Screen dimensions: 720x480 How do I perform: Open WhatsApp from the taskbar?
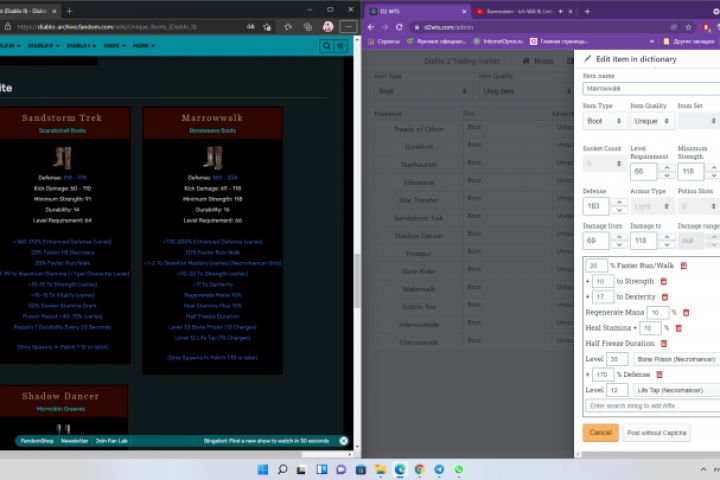point(459,469)
